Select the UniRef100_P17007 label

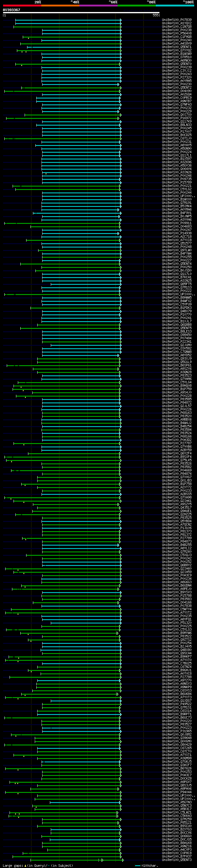177,131
